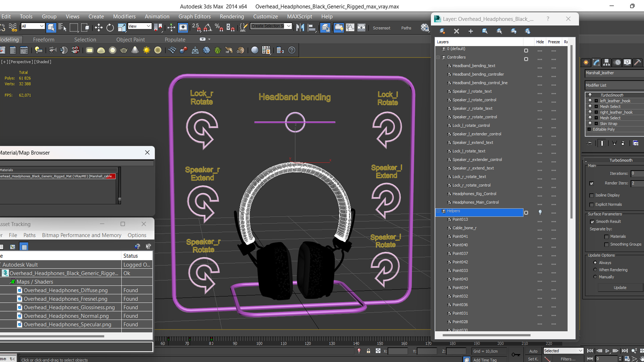Viewport: 644px width, 362px height.
Task: Open the MAXScript menu
Action: 300,16
